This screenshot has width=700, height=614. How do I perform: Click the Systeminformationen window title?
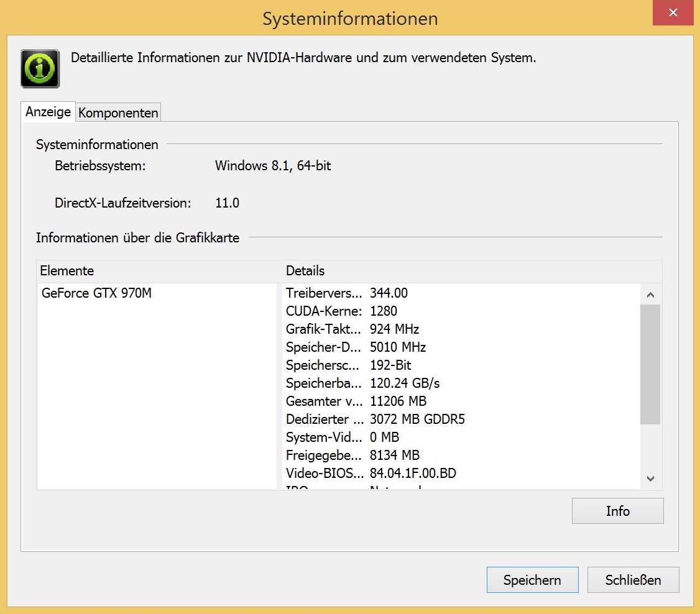350,19
